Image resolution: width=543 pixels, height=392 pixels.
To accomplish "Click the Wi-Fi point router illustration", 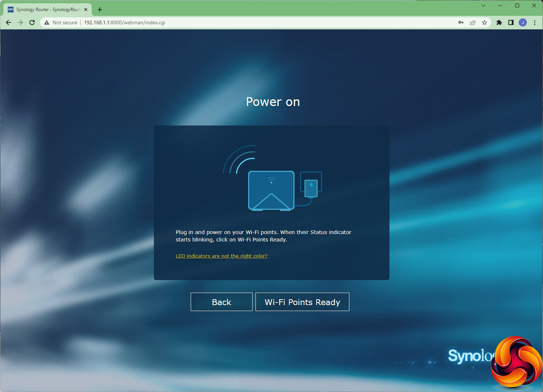I will click(271, 191).
